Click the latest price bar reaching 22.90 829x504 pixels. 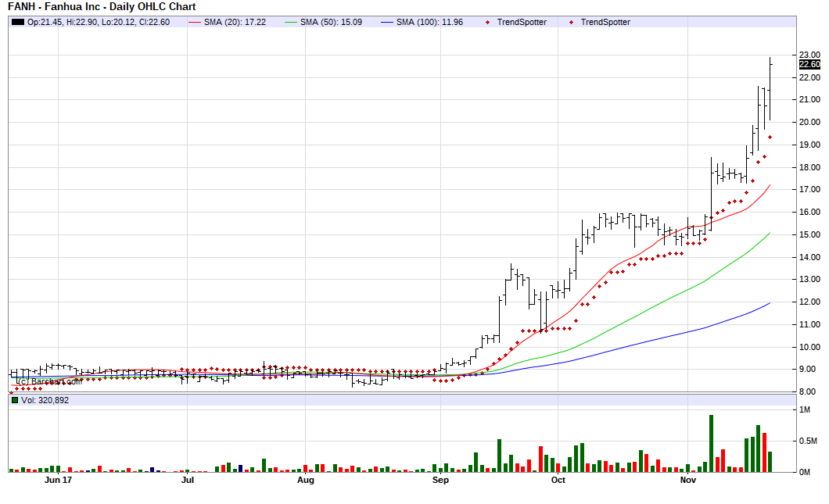point(770,88)
